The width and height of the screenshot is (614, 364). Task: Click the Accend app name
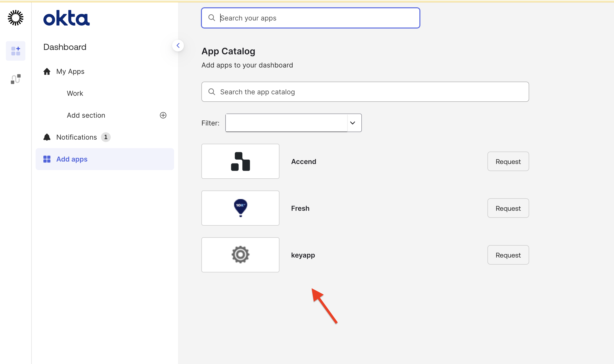303,161
